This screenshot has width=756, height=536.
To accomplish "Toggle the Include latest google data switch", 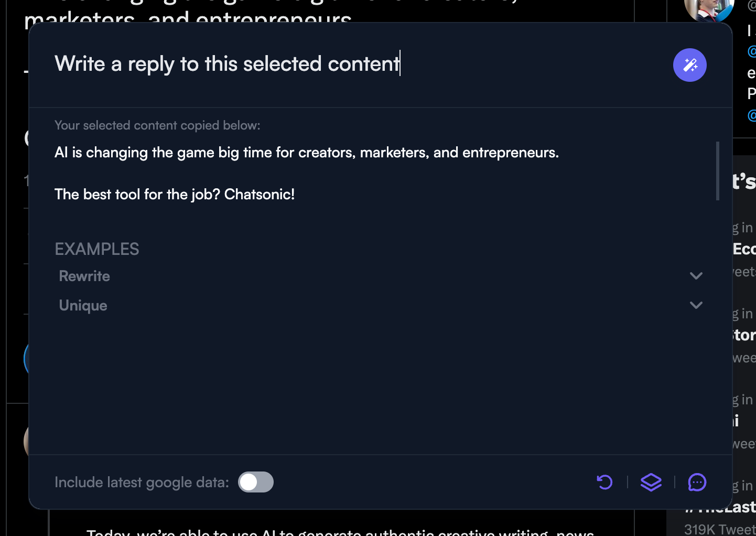I will click(x=256, y=482).
